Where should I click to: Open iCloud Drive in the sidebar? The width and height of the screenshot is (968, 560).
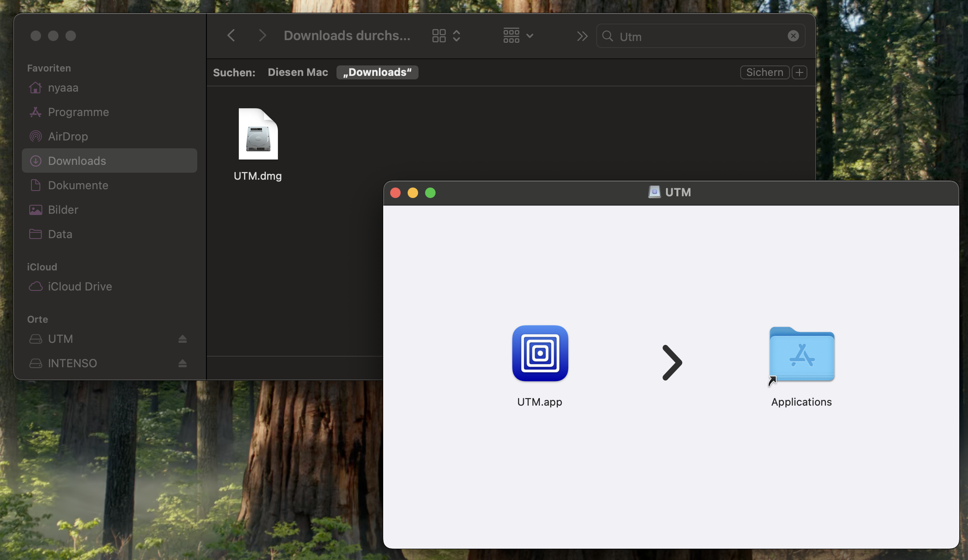point(110,287)
